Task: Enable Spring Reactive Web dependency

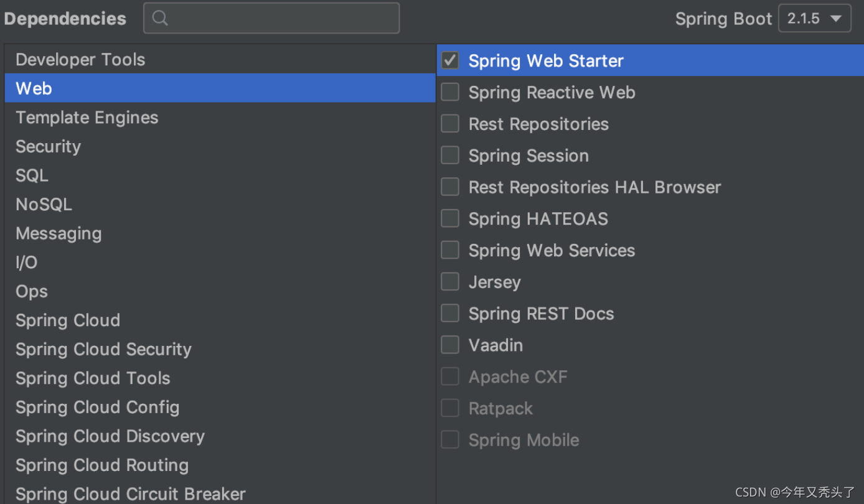Action: [x=449, y=91]
